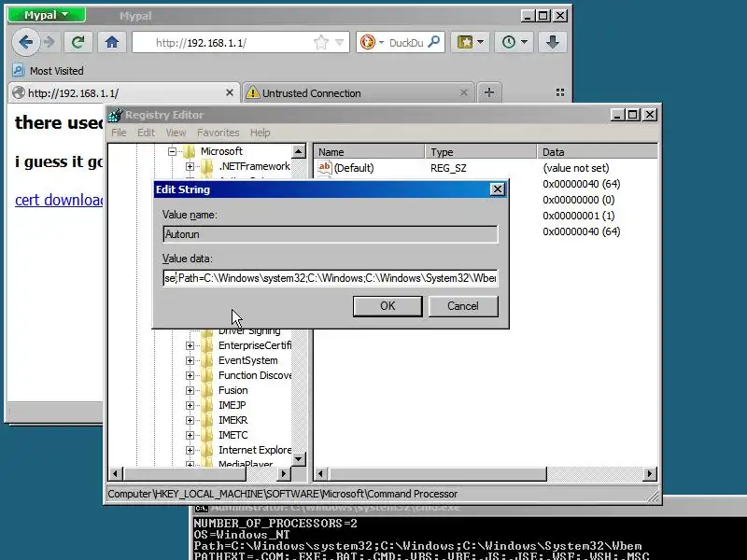The height and width of the screenshot is (560, 747).
Task: Open the DuckDuckGo search engine selector
Action: point(372,42)
